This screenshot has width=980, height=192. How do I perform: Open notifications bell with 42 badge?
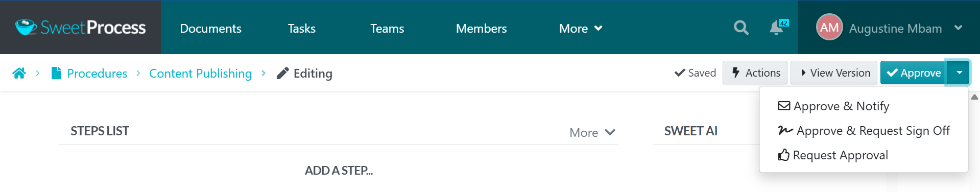click(777, 28)
